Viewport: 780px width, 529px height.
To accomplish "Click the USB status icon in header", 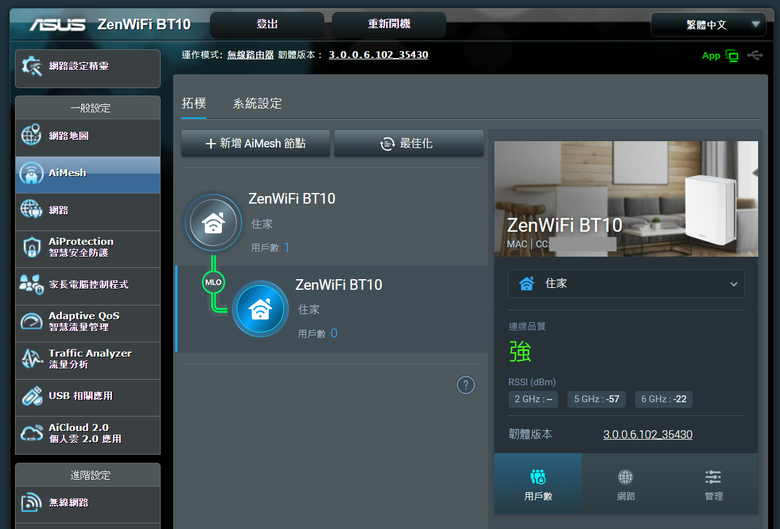I will coord(755,55).
